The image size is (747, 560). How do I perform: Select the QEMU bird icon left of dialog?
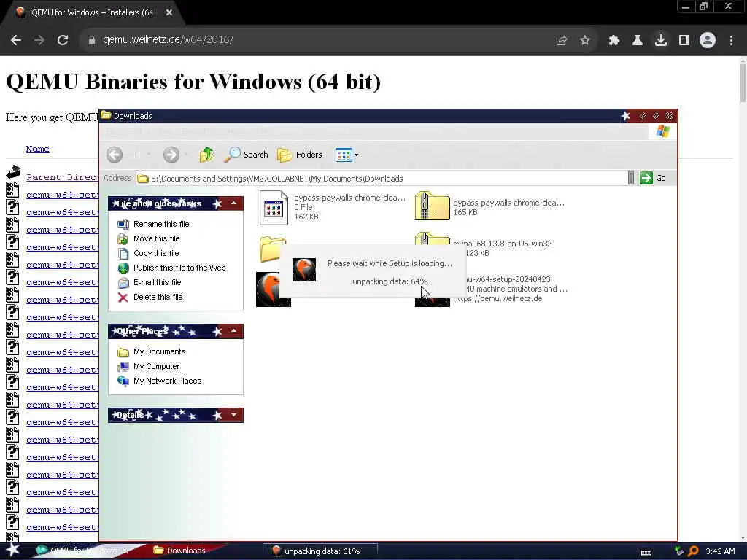268,289
